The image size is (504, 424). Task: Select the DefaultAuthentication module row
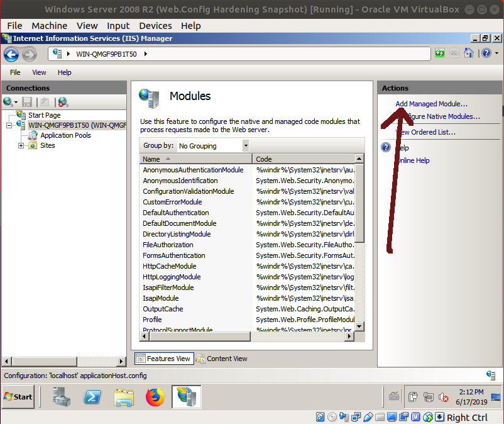[247, 213]
